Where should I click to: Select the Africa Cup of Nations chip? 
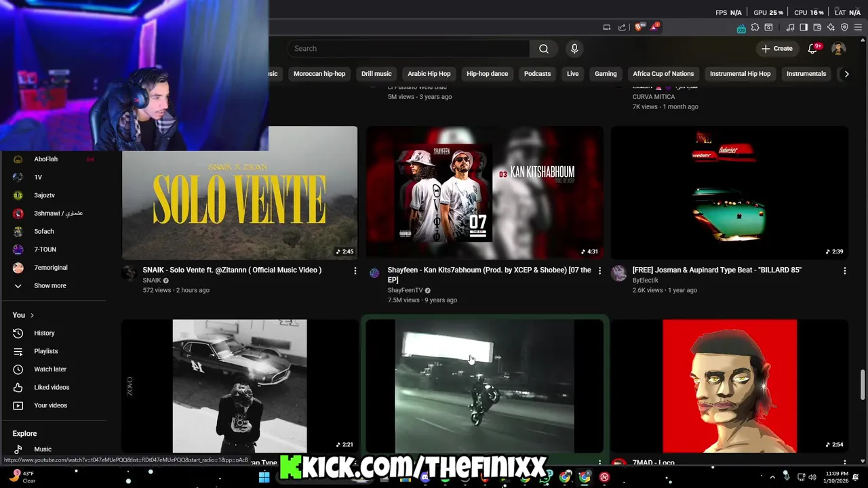click(x=663, y=73)
